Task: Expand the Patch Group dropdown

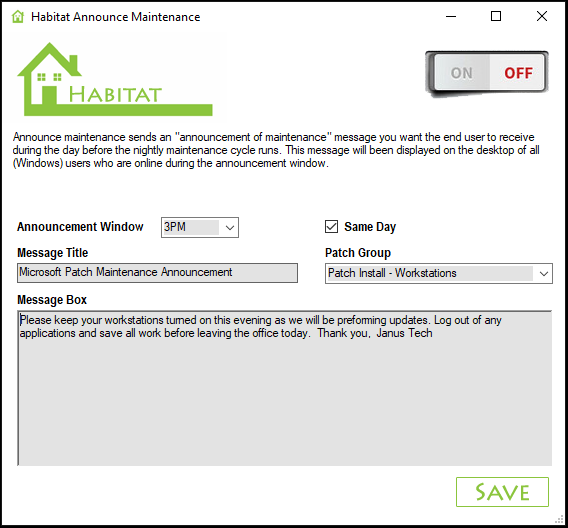Action: click(x=439, y=273)
